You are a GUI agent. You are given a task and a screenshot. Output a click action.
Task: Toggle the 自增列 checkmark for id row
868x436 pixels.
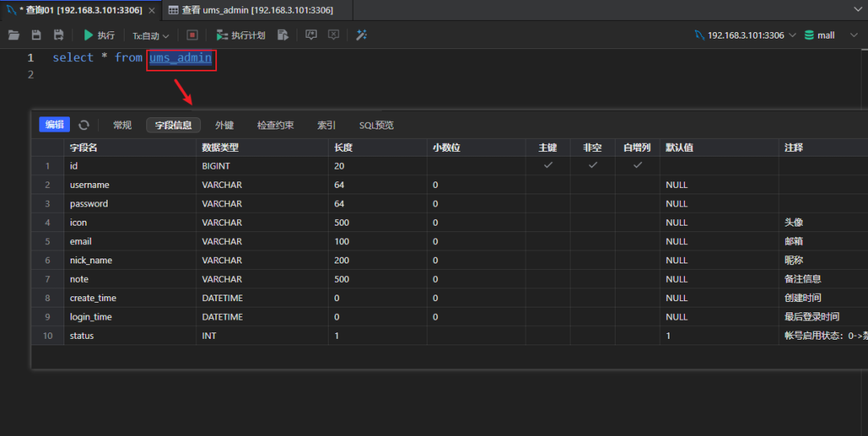pos(637,165)
